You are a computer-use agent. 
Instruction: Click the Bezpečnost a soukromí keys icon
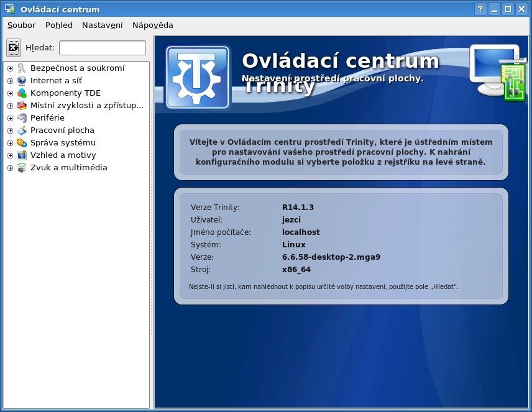[x=22, y=68]
